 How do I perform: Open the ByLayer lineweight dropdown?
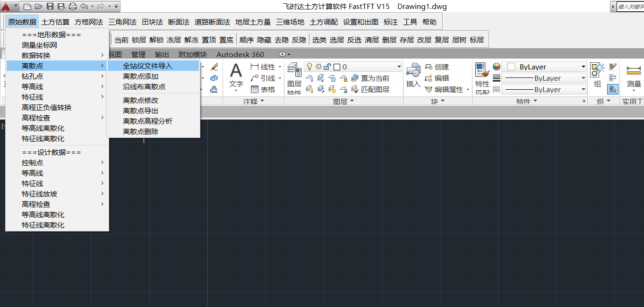point(583,78)
